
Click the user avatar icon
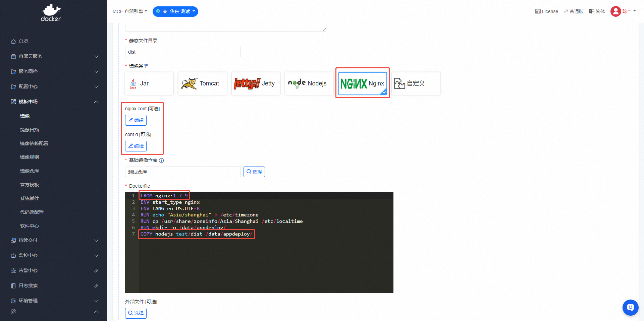tap(615, 11)
